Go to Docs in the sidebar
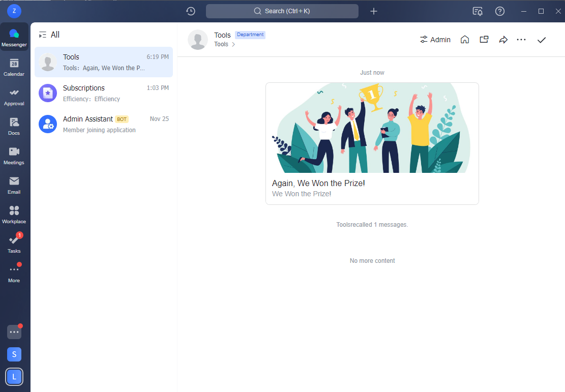 coord(14,126)
